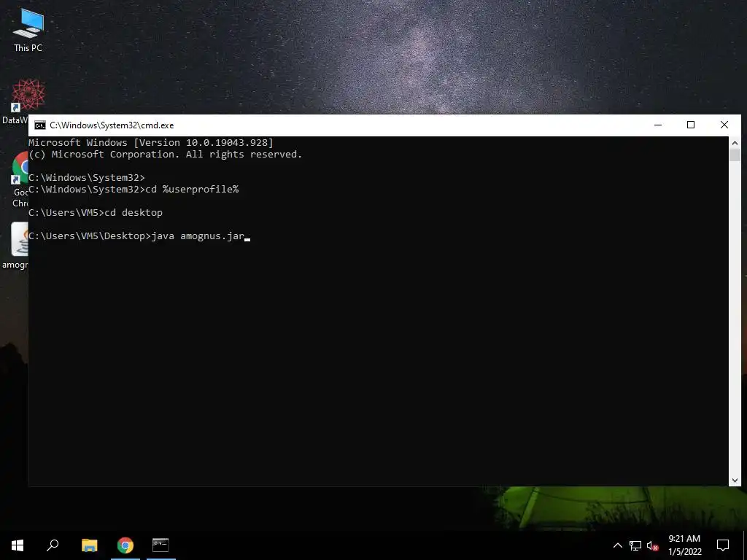
Task: Open the This PC desktop icon
Action: 28,30
